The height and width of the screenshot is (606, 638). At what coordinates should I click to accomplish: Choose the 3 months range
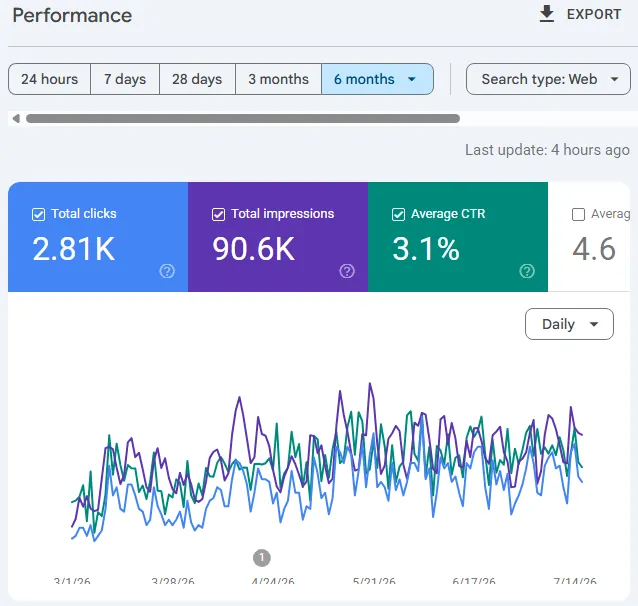click(x=279, y=79)
